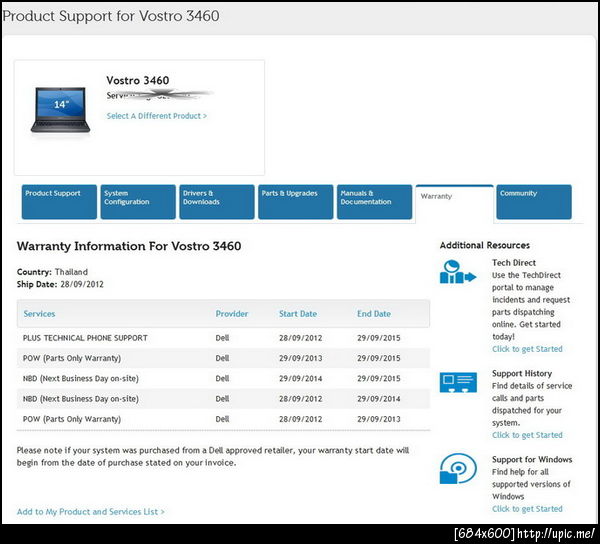Open the Product Support tab
The height and width of the screenshot is (544, 600).
(x=59, y=202)
